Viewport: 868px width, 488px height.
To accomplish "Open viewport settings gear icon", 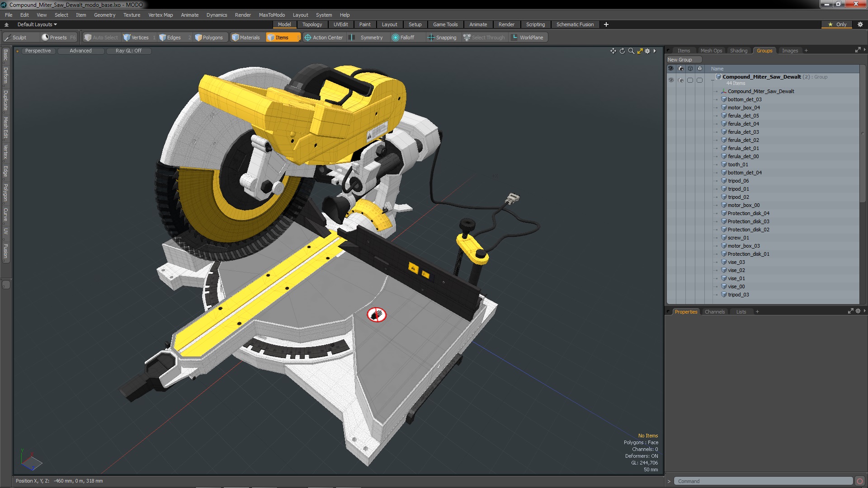I will [x=647, y=51].
